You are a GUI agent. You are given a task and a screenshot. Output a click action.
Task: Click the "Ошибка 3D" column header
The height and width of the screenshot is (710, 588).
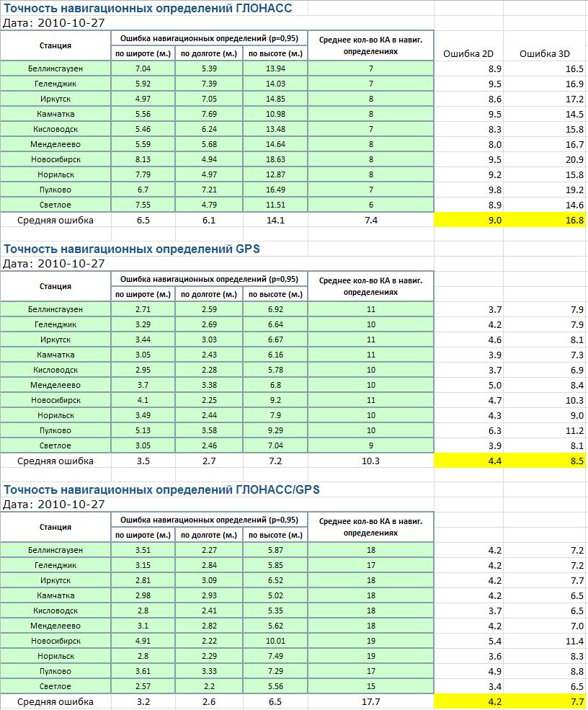point(545,53)
